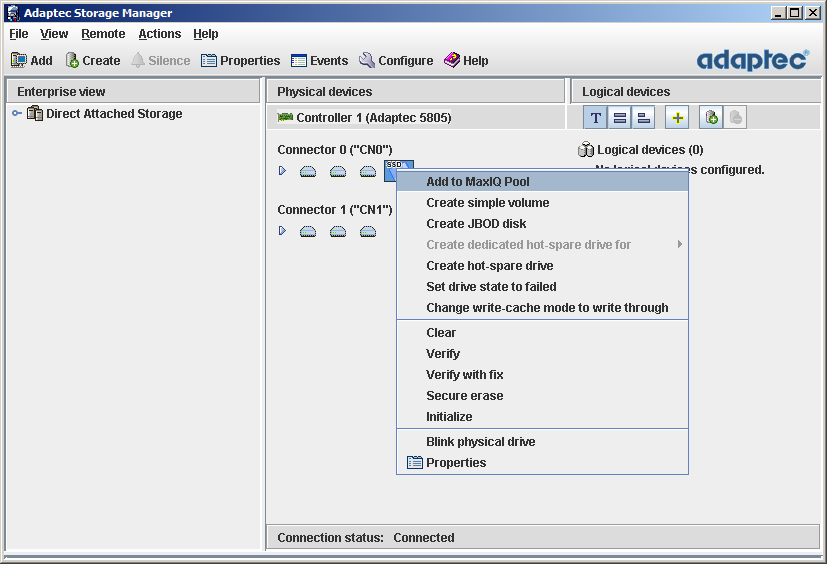
Task: Choose Clear from context menu
Action: click(x=542, y=333)
